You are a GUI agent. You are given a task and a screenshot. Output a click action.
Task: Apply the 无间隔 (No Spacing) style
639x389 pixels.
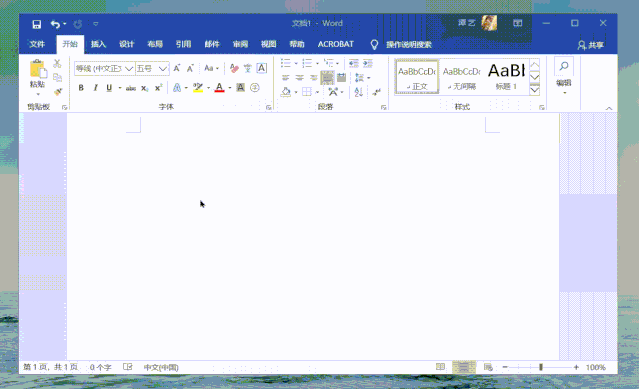462,77
